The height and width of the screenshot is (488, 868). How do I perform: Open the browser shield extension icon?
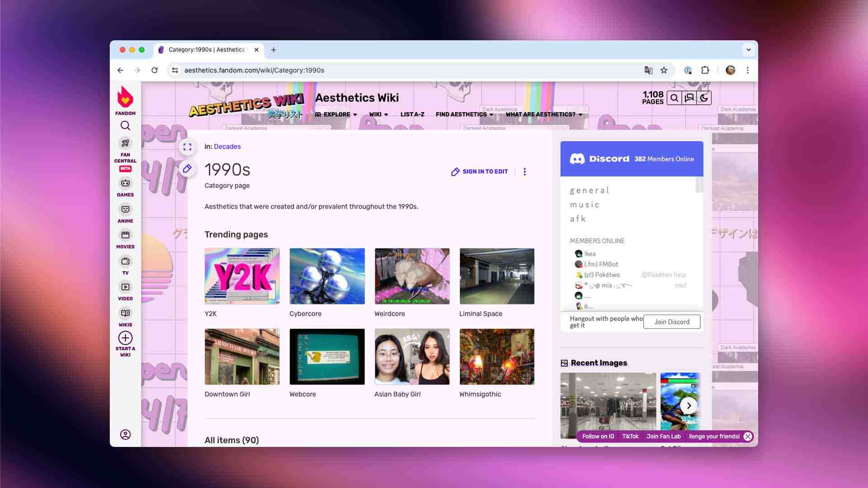[x=688, y=70]
